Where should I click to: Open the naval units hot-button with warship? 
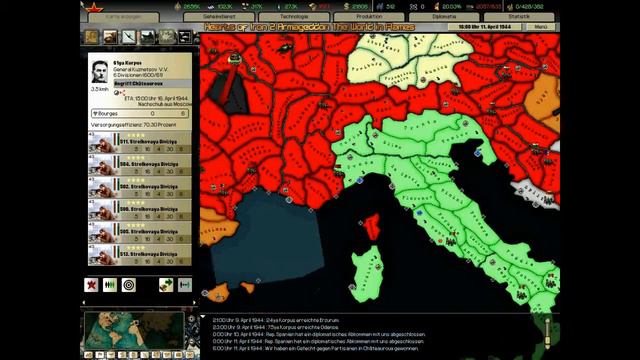[148, 37]
